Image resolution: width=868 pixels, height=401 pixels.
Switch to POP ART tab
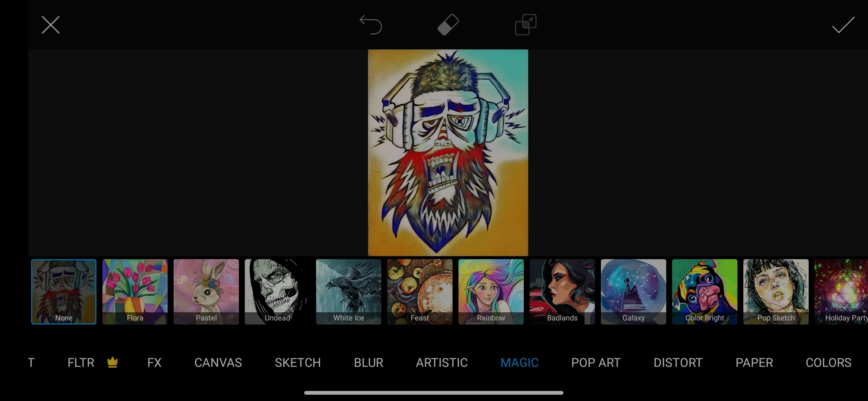coord(596,362)
